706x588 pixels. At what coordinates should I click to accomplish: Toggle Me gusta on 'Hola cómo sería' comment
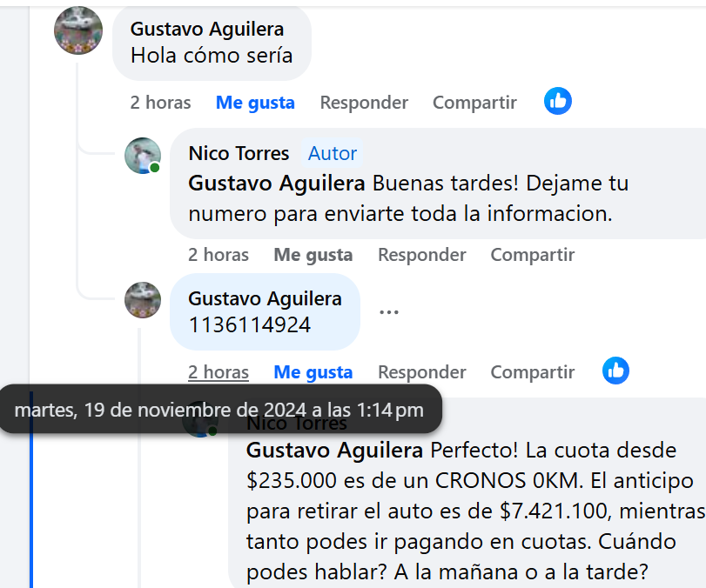[x=255, y=103]
